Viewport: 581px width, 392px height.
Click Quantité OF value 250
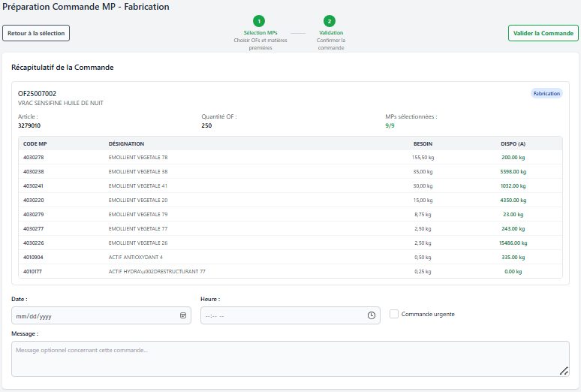click(x=206, y=125)
